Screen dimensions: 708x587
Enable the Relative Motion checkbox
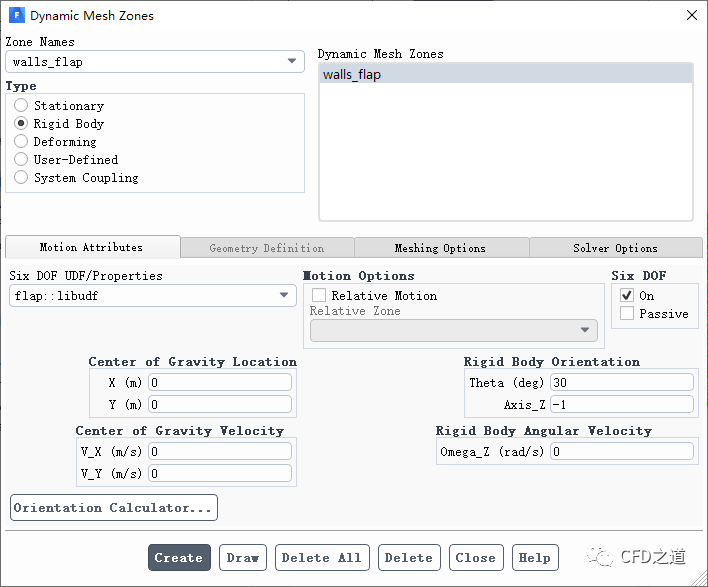click(319, 296)
